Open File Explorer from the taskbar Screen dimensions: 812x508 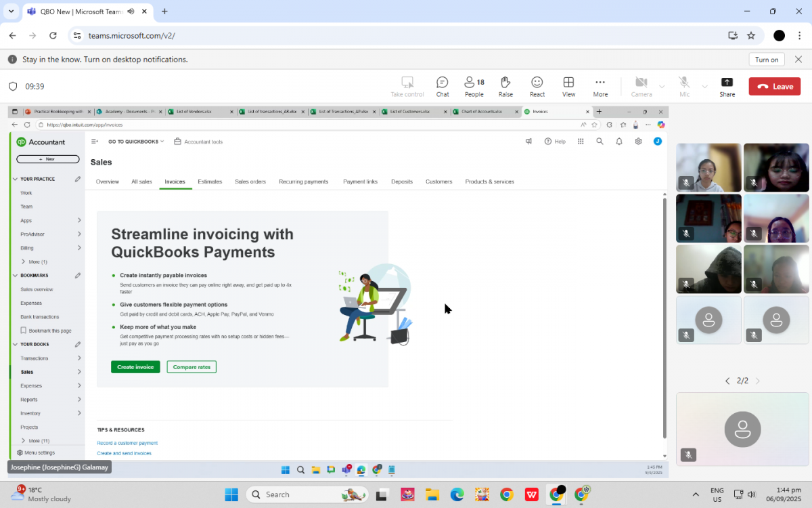[432, 494]
